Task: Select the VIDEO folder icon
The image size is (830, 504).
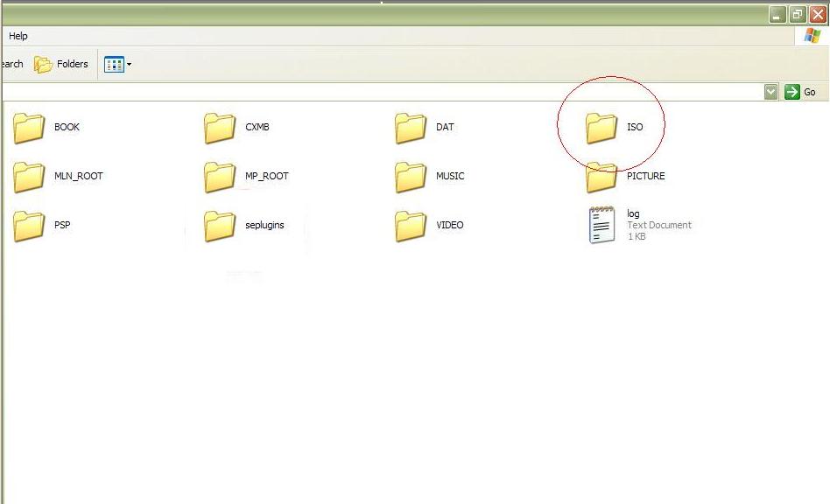Action: pos(411,226)
